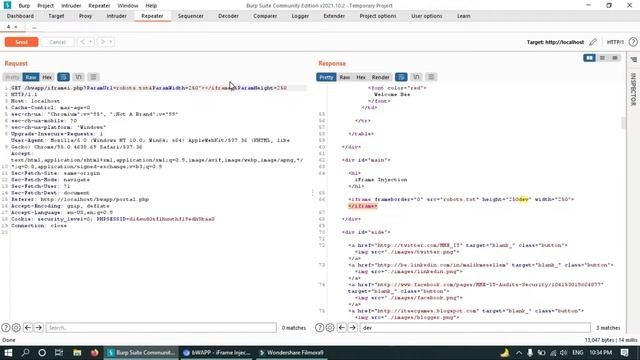Choose combined tabbed layout
This screenshot has width=640, height=360.
(615, 58)
